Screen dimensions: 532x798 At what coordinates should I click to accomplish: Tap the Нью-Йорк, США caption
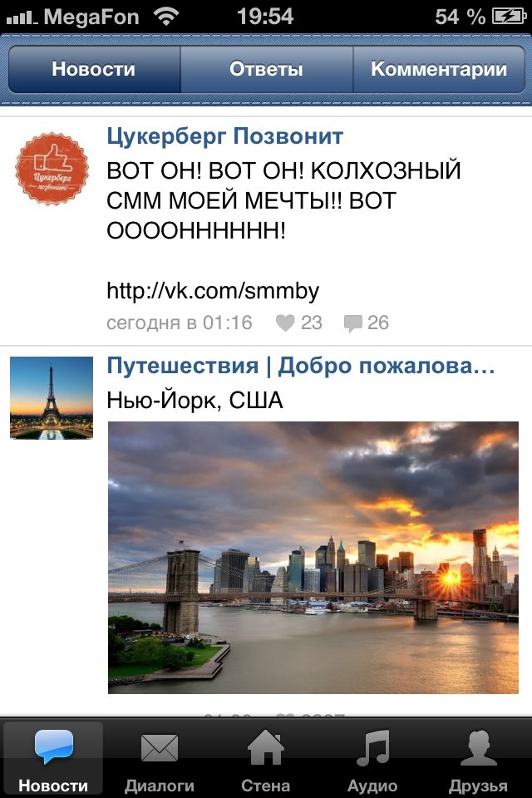[195, 401]
